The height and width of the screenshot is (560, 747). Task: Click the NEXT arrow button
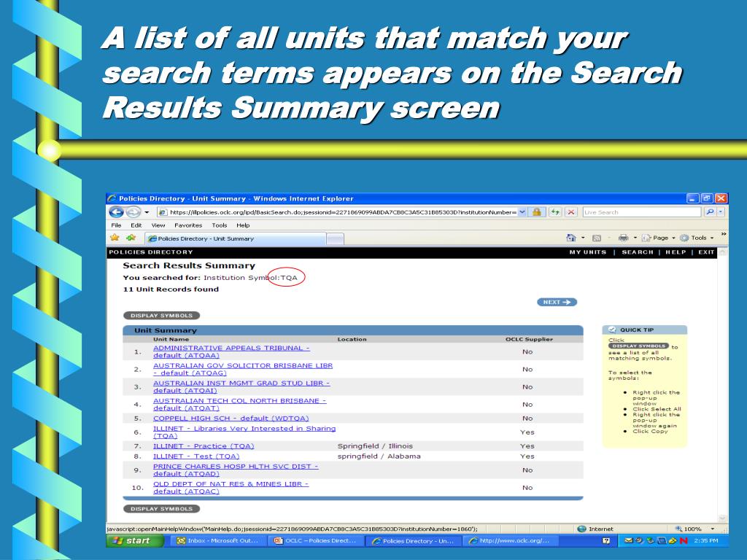(557, 302)
